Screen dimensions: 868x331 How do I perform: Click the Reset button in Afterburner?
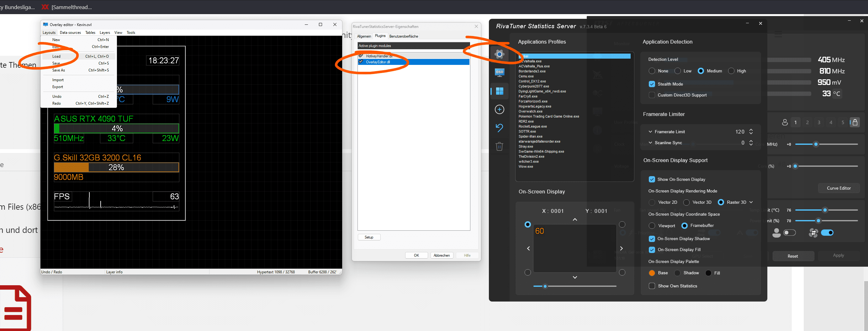click(x=793, y=256)
